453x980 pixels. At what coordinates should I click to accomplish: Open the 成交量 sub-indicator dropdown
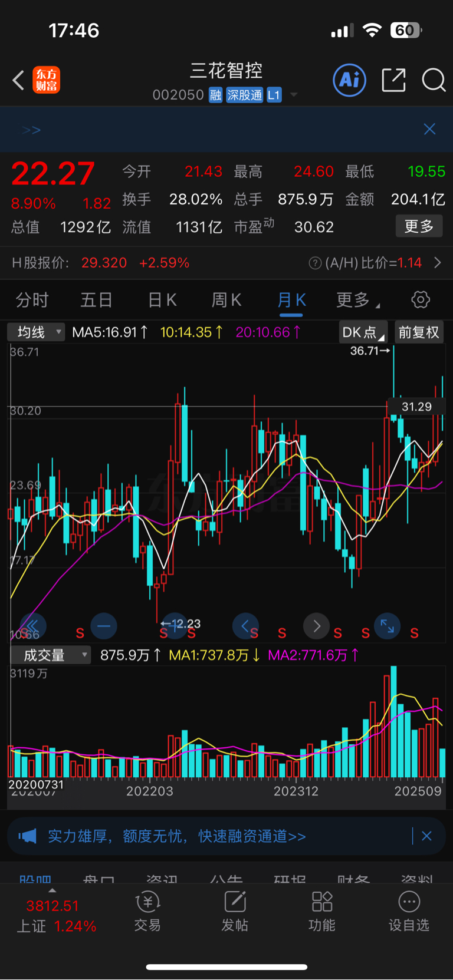click(x=51, y=655)
